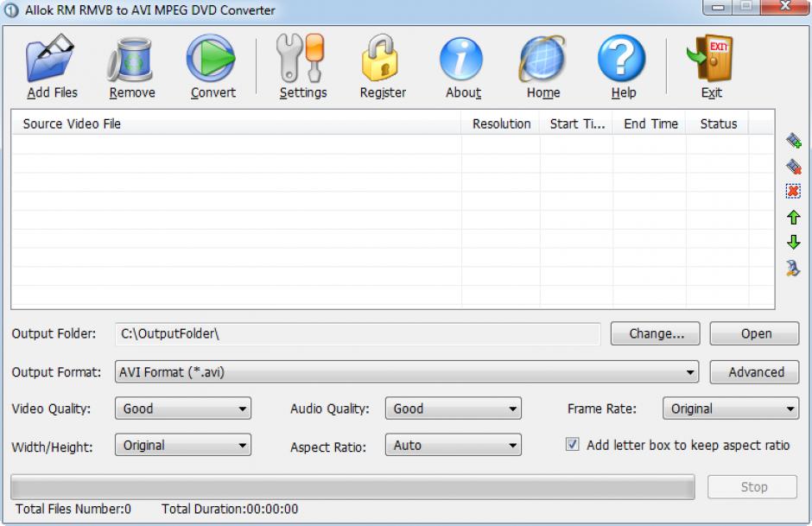Click the Resolution column header
812x526 pixels.
click(501, 124)
